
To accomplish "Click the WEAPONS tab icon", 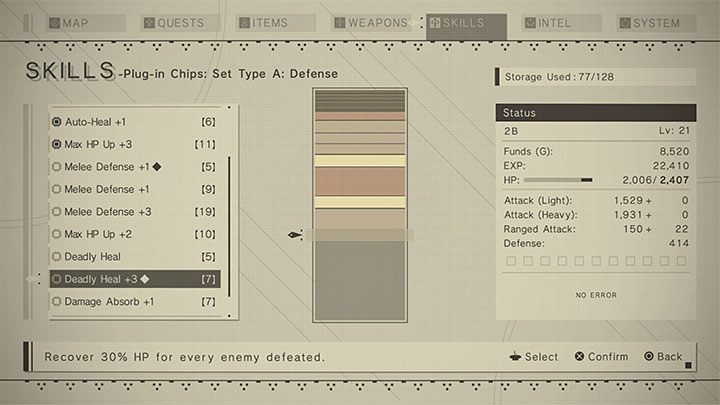I will [339, 23].
